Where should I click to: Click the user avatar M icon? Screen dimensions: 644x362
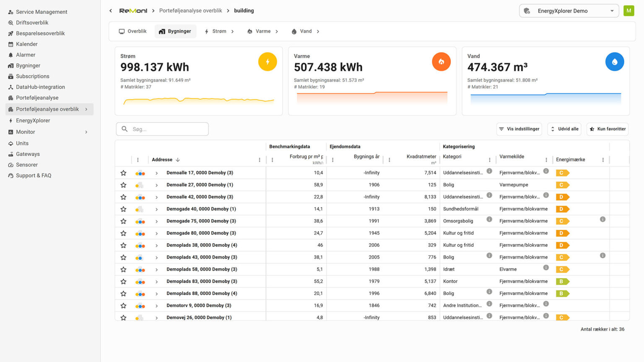(x=628, y=11)
